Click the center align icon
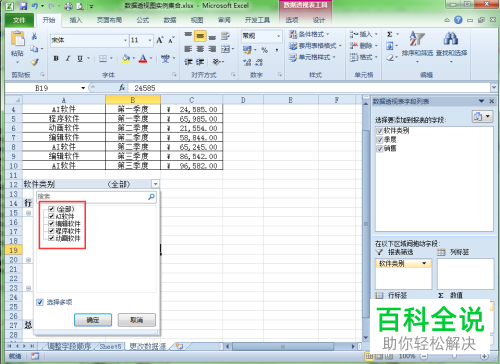500x364 pixels. coord(200,49)
